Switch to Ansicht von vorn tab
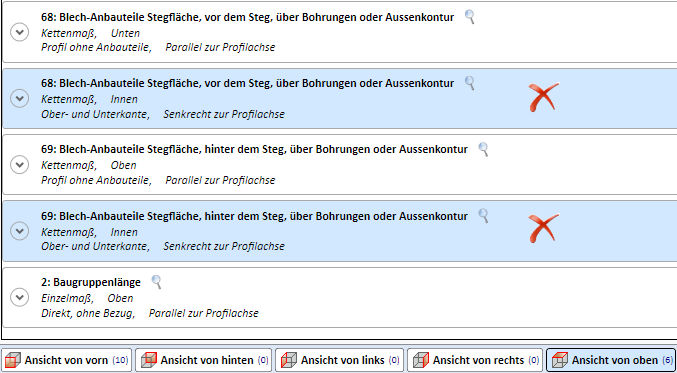 click(x=66, y=360)
